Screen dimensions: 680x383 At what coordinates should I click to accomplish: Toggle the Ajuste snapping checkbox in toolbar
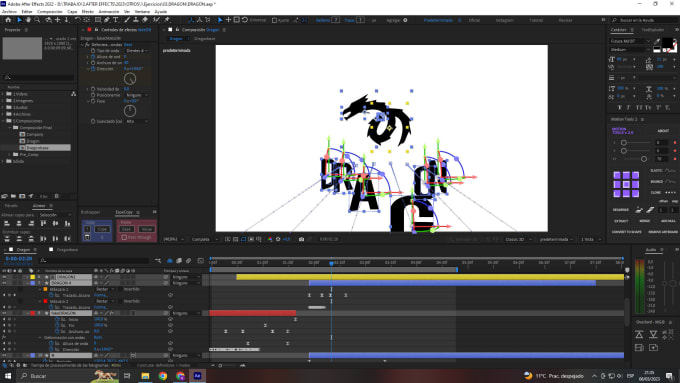point(274,20)
